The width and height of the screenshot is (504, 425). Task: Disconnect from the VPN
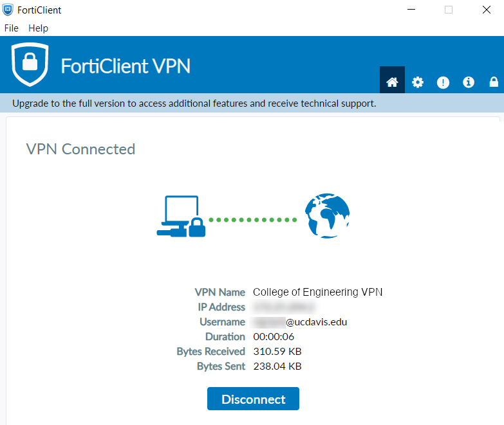253,399
